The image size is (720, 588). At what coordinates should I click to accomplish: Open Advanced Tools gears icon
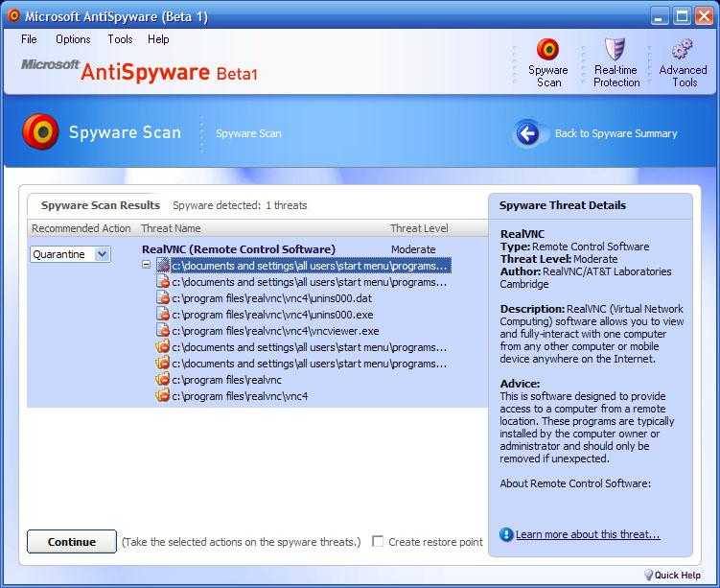pos(683,49)
